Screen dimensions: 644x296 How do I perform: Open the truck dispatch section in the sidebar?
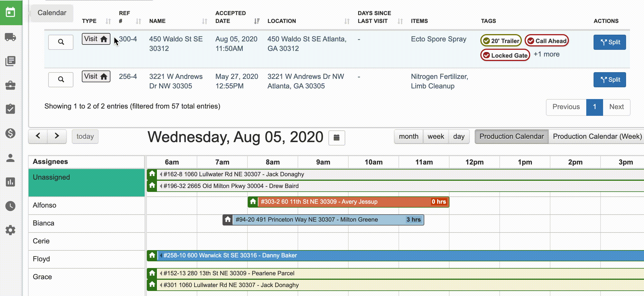10,37
